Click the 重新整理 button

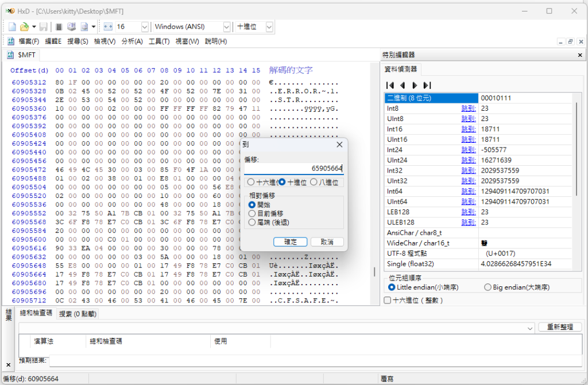560,327
